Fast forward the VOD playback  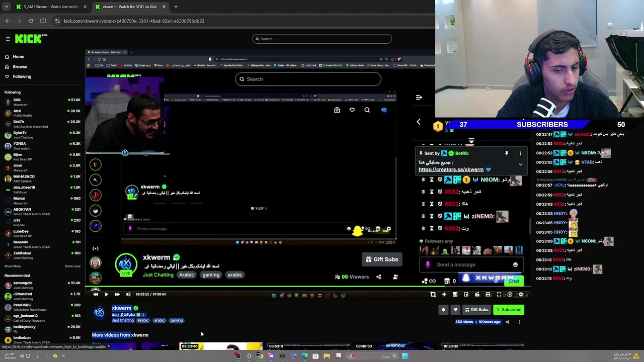tap(117, 295)
